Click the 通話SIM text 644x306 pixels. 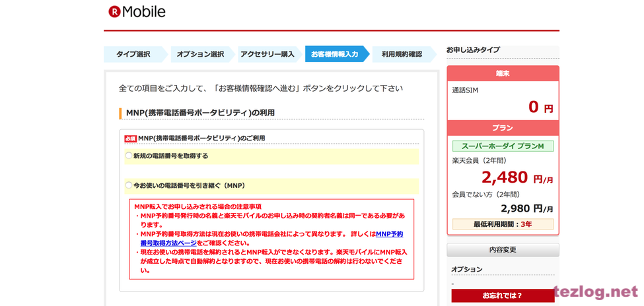pos(465,90)
